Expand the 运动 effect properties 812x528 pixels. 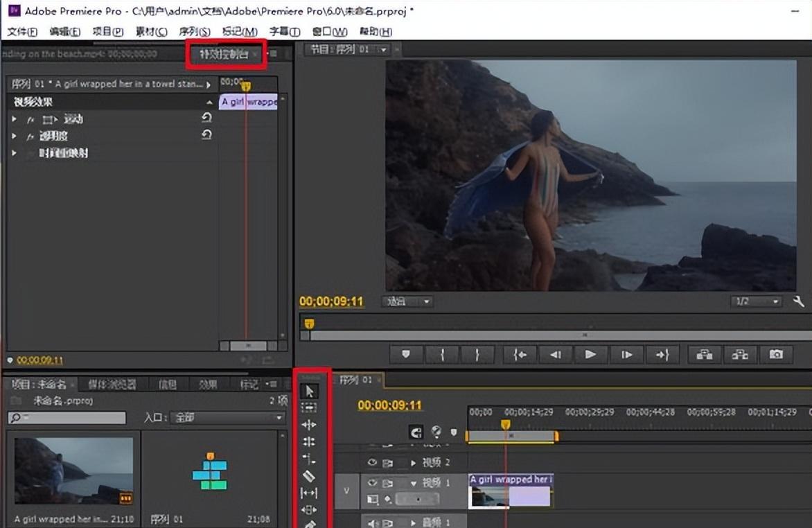[x=14, y=119]
